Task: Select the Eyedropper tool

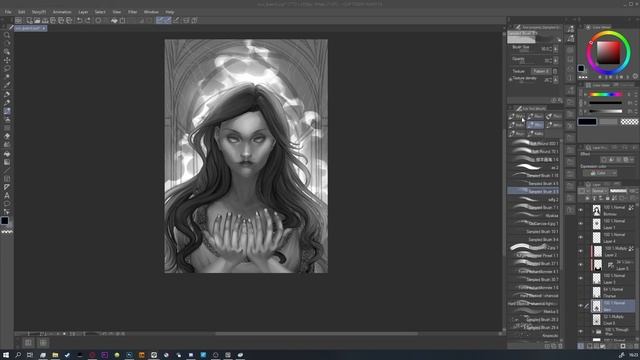Action: click(x=7, y=85)
